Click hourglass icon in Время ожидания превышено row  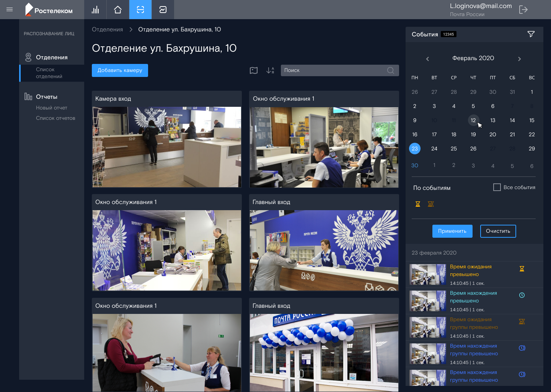point(522,269)
